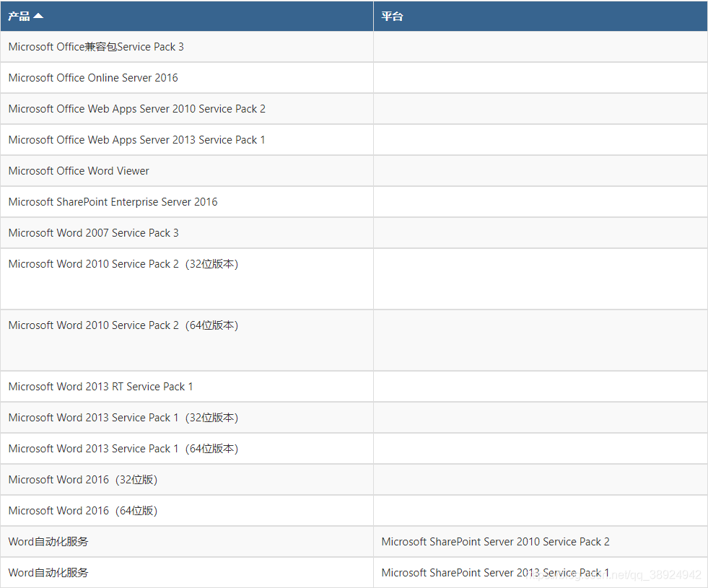Select Microsoft SharePoint Enterprise Server 2016
Viewport: 708px width, 588px height.
(x=113, y=202)
